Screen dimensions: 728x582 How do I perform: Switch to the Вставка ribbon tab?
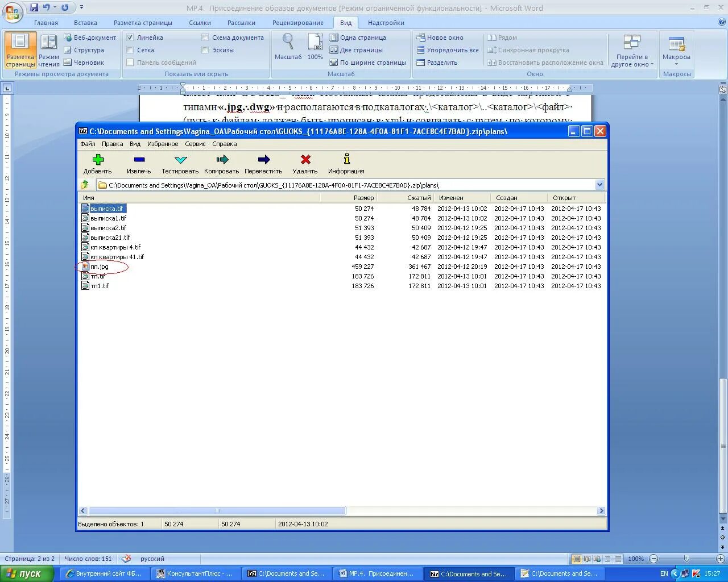(x=85, y=23)
